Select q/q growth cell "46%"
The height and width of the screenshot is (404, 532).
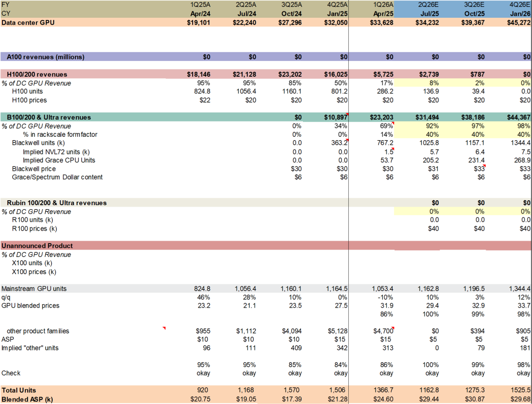[203, 297]
